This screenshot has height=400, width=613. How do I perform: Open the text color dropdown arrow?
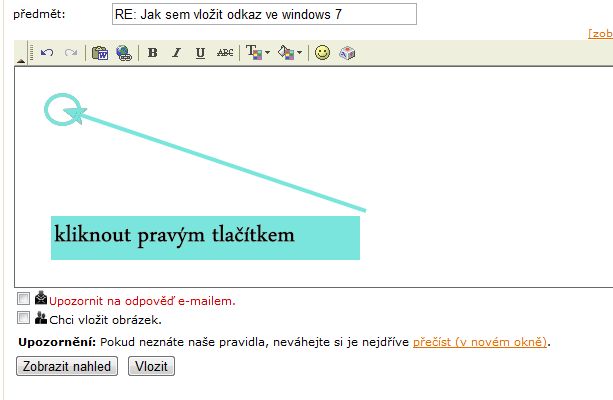coord(267,52)
